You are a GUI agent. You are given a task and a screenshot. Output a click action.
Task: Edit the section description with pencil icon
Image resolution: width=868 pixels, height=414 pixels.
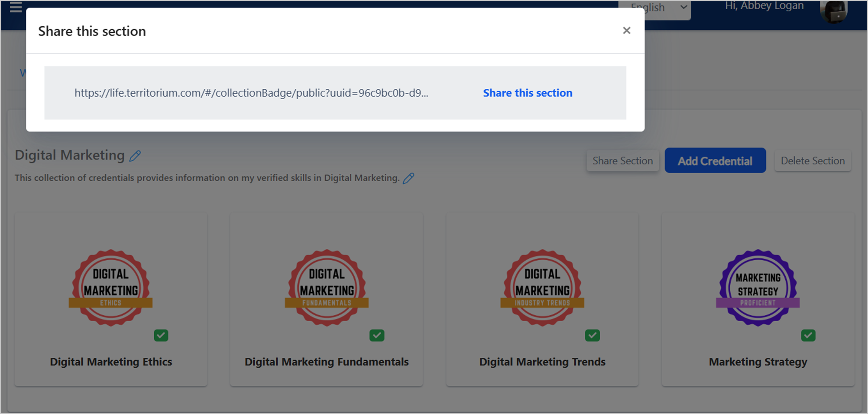[408, 178]
